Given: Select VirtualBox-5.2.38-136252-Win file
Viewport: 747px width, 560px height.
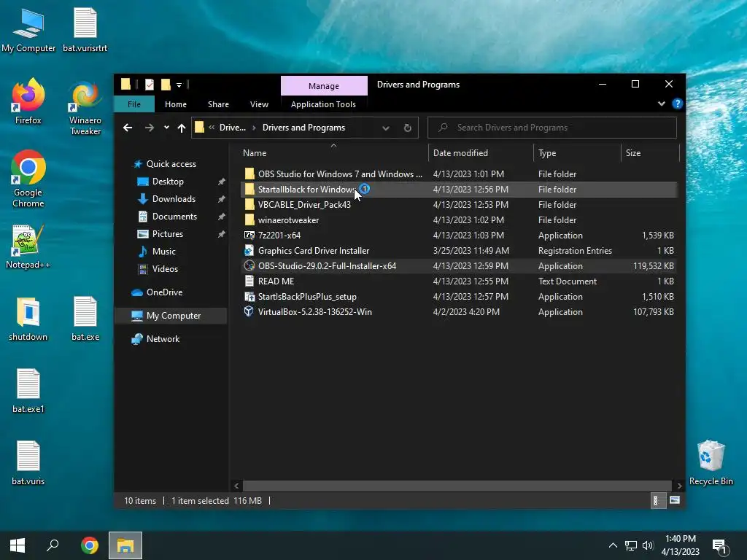Looking at the screenshot, I should 314,312.
